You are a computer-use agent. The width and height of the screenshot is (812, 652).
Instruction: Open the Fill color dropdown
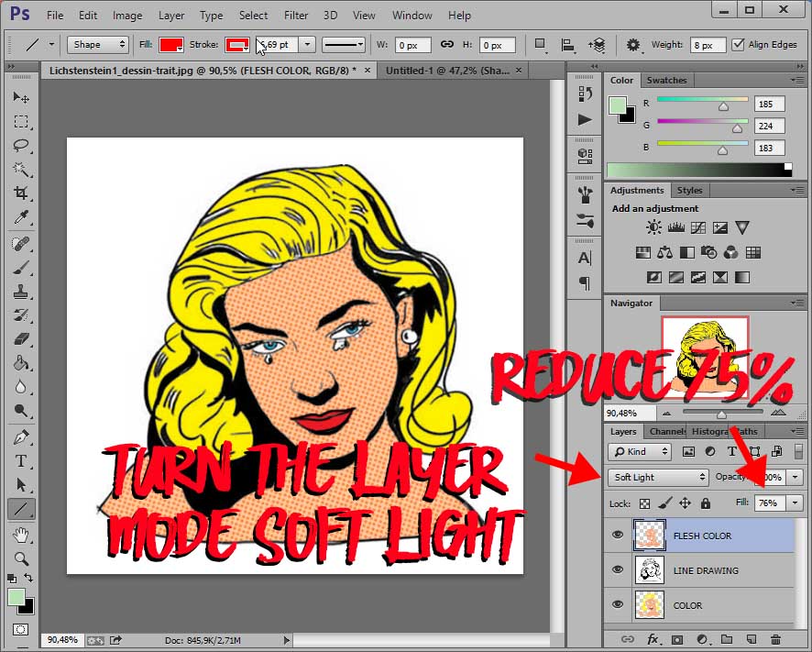tap(171, 45)
